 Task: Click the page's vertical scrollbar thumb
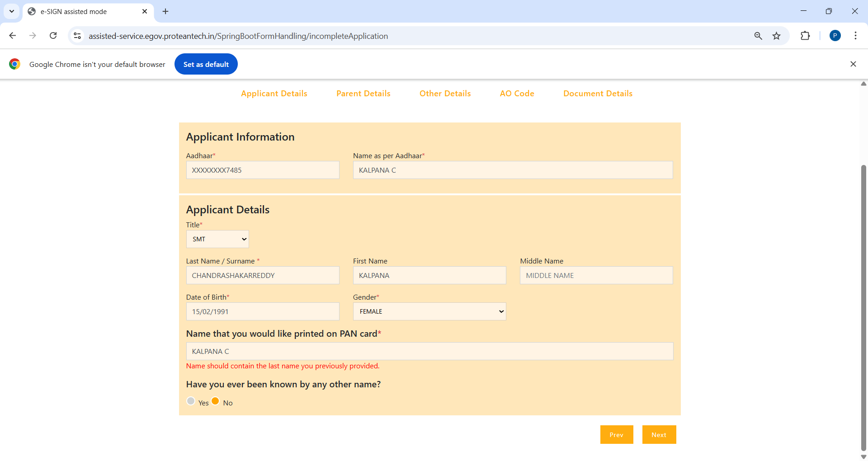pos(863,307)
